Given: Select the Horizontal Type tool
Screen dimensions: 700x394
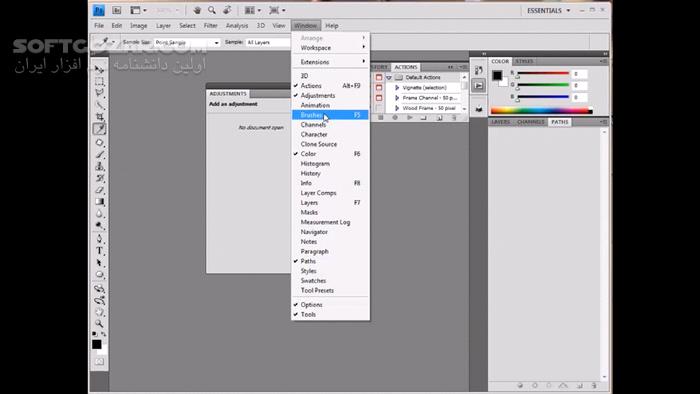Looking at the screenshot, I should (x=99, y=251).
